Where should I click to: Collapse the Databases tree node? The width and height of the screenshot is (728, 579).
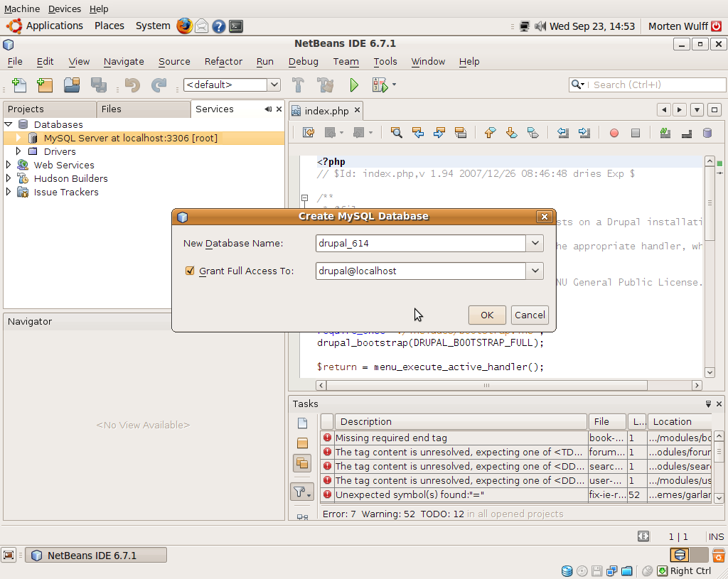click(9, 124)
